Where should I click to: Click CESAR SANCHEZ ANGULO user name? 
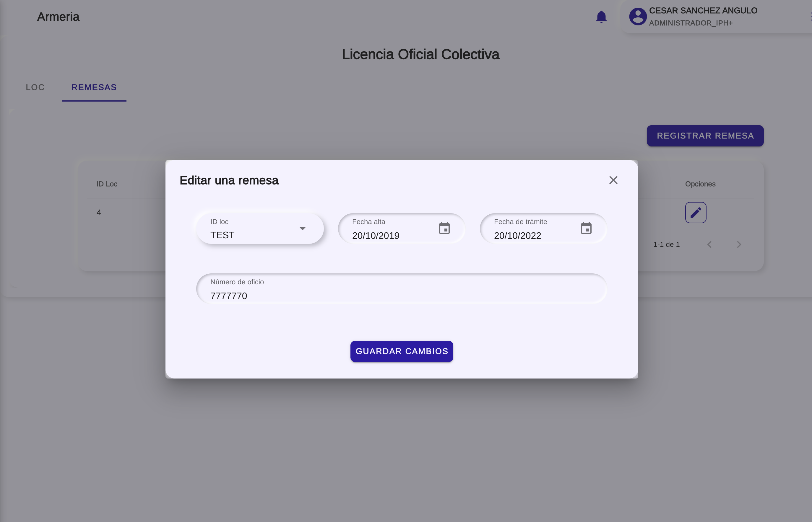703,11
